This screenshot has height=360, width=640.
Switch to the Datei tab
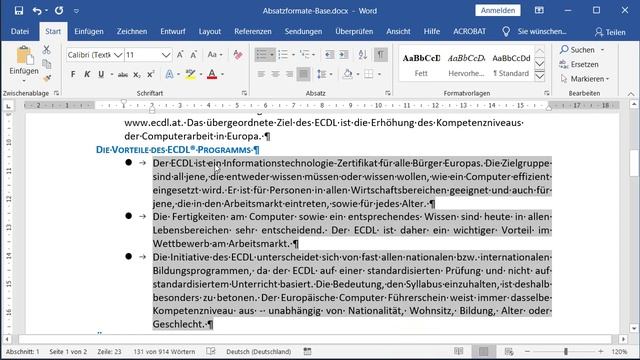click(20, 31)
